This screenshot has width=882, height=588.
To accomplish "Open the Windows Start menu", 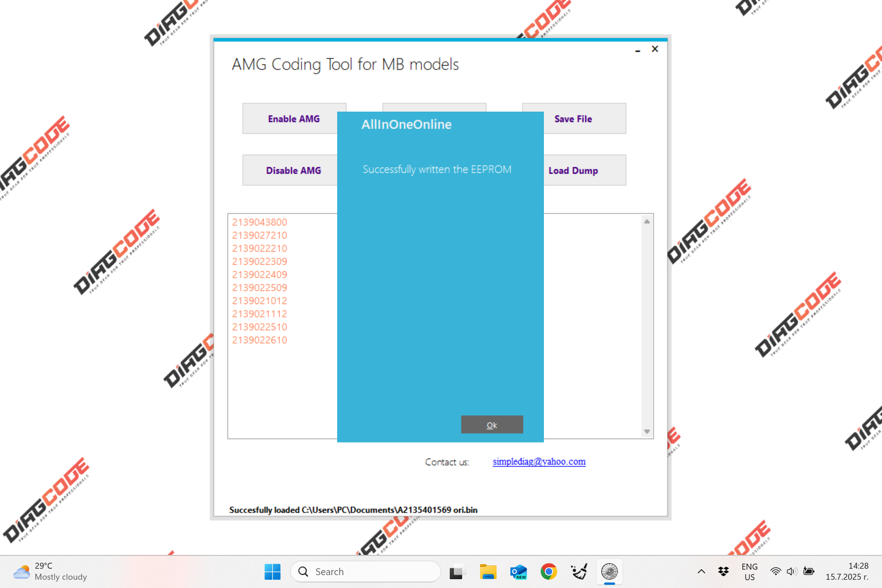I will click(272, 571).
